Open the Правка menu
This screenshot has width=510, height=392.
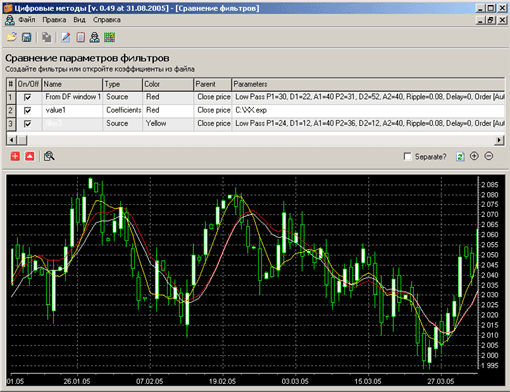point(54,20)
